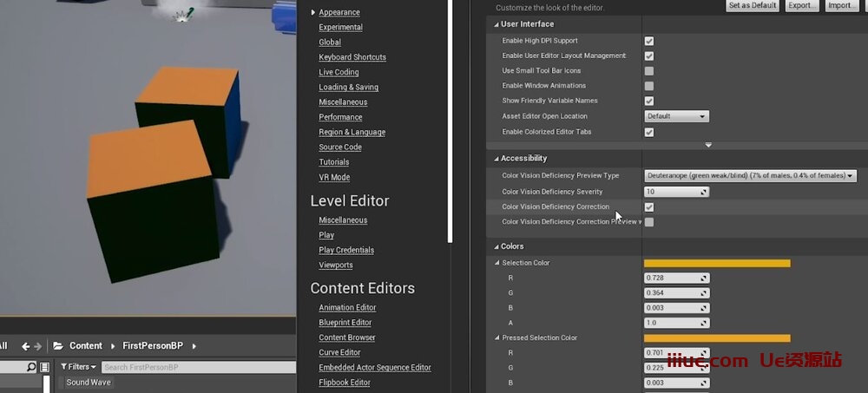This screenshot has height=393, width=868.
Task: Click the Content Browser forward arrow
Action: pyautogui.click(x=38, y=346)
